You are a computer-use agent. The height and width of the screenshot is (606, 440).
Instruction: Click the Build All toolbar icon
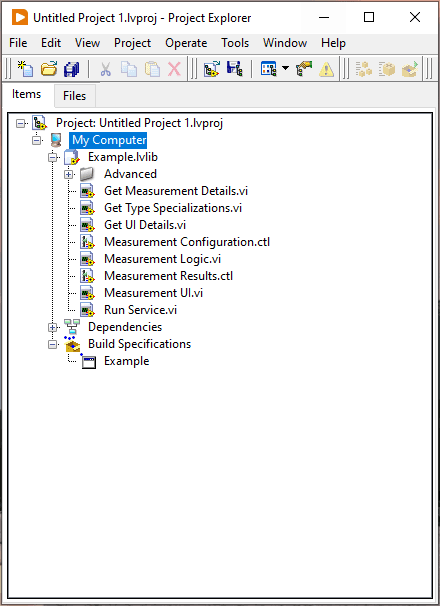[363, 70]
